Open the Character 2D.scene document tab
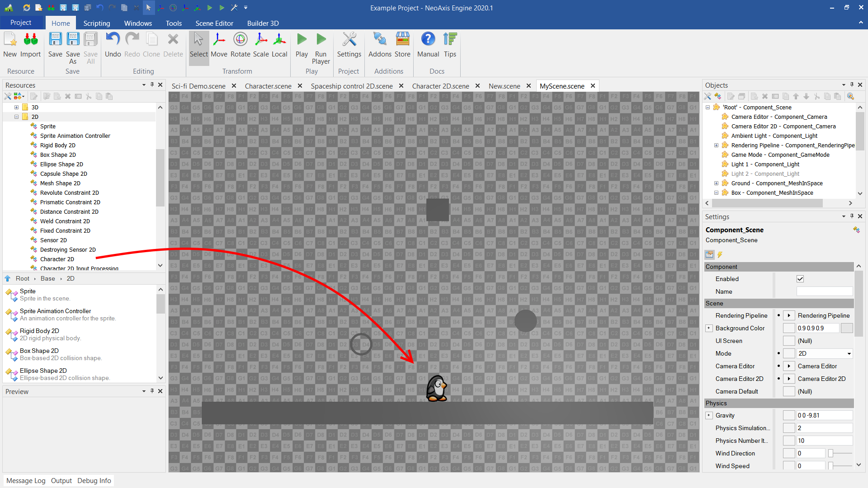 pyautogui.click(x=440, y=86)
